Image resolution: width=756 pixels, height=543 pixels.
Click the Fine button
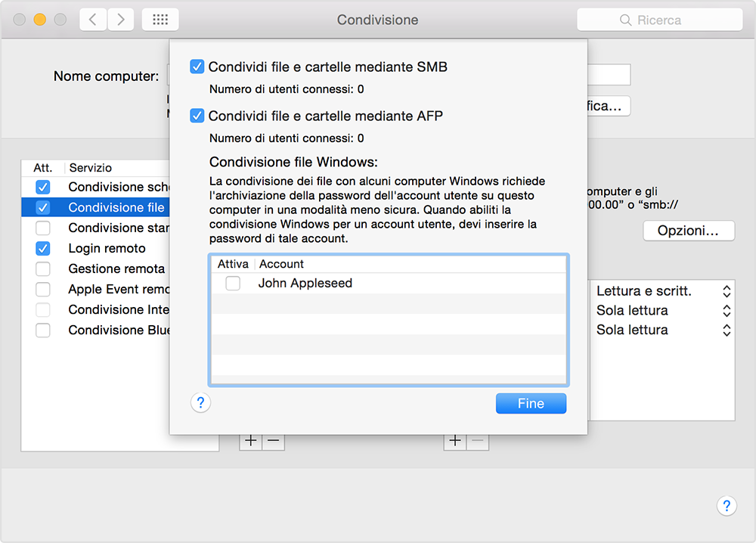(x=531, y=403)
